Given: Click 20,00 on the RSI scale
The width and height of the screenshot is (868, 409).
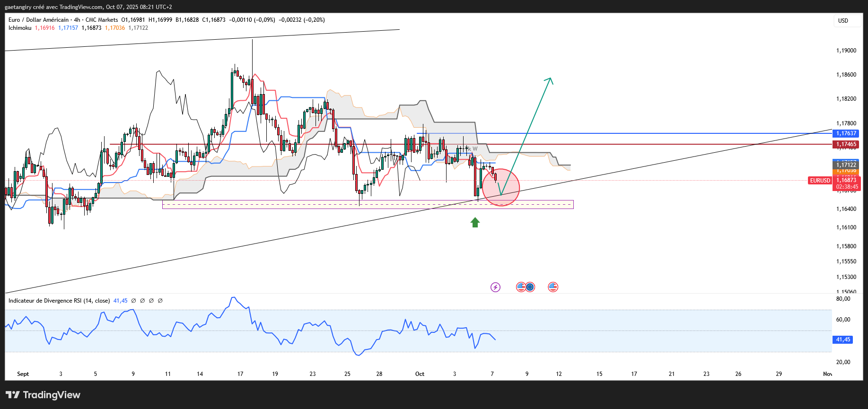Looking at the screenshot, I should pyautogui.click(x=843, y=362).
